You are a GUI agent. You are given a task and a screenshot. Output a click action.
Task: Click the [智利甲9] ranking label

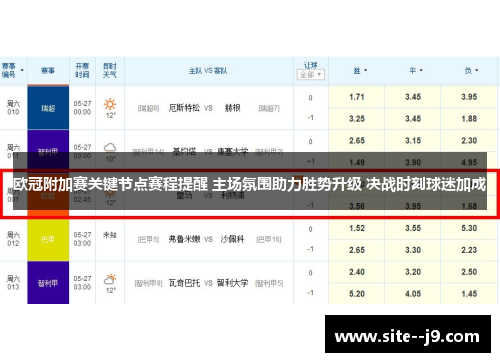pos(148,283)
